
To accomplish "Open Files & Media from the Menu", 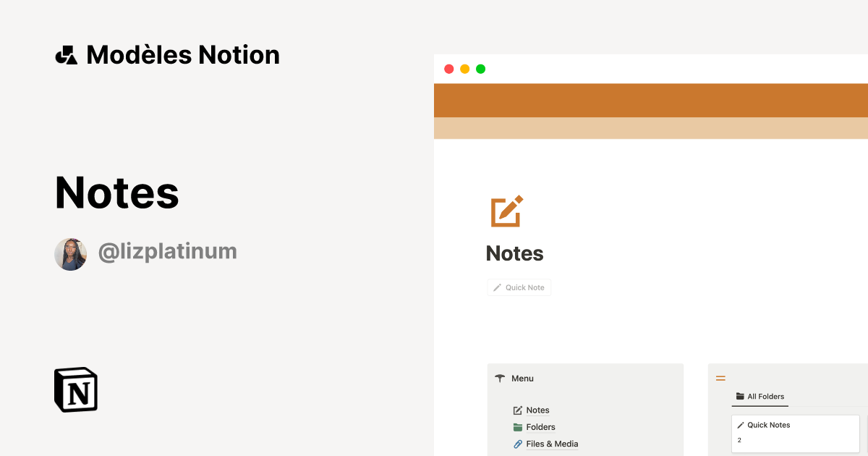I will pos(551,443).
